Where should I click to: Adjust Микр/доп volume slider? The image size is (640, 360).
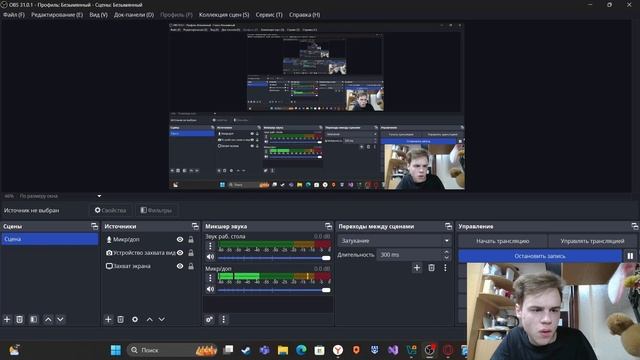click(274, 290)
